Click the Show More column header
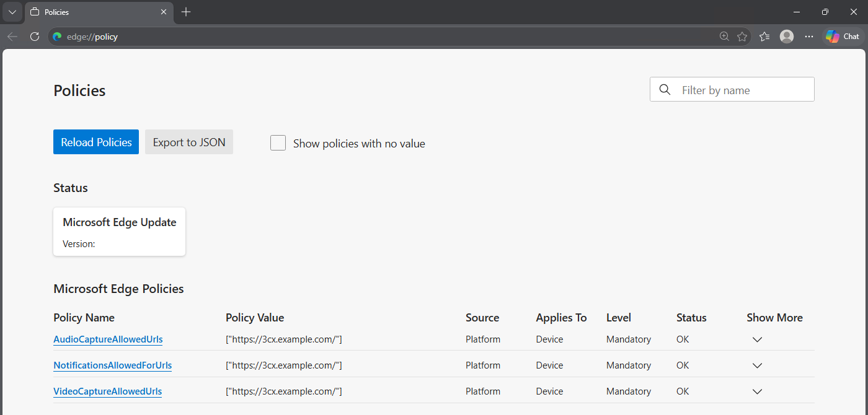Screen dimensions: 868x415 point(774,318)
